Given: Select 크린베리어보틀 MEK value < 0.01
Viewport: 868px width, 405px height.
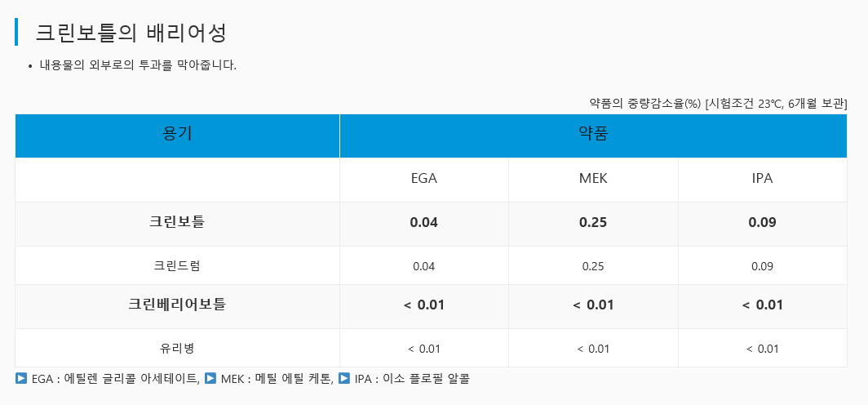Looking at the screenshot, I should [x=593, y=305].
